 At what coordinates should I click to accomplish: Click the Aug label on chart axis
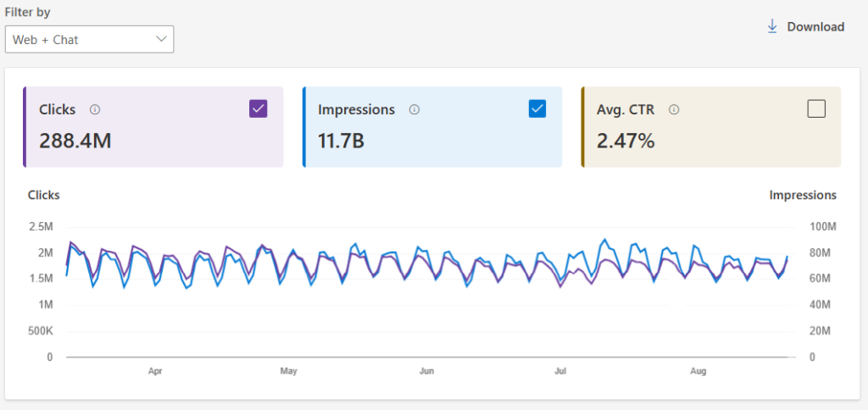pyautogui.click(x=698, y=371)
